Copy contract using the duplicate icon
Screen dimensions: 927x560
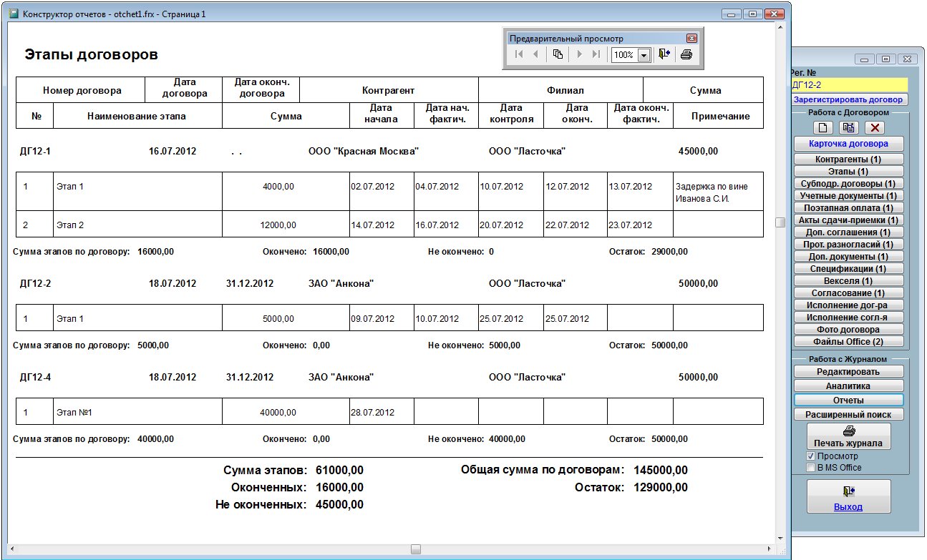coord(849,128)
